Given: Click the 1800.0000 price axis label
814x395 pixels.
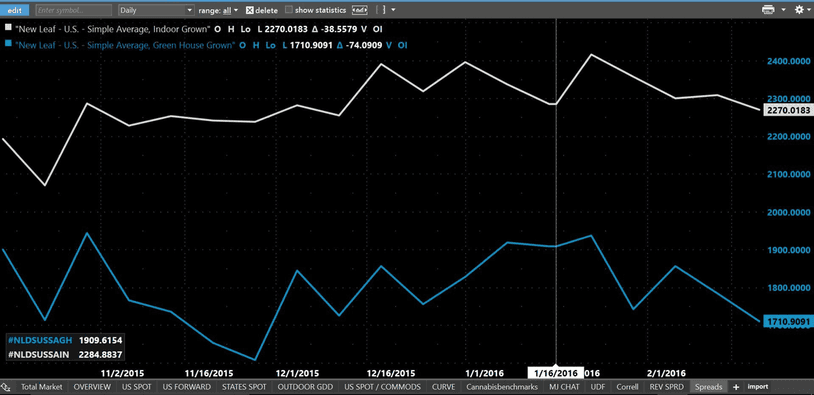Looking at the screenshot, I should [x=788, y=288].
